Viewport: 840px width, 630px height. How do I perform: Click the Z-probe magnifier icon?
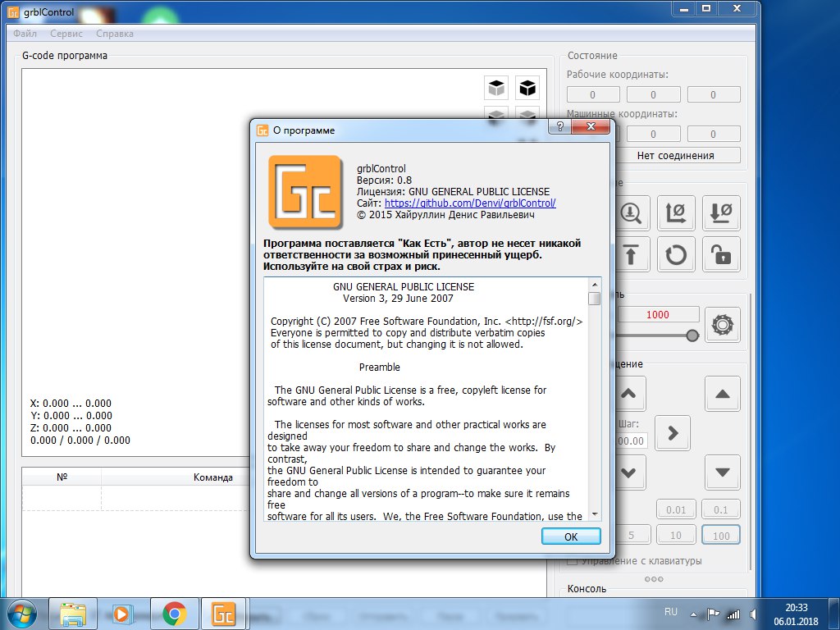click(632, 212)
